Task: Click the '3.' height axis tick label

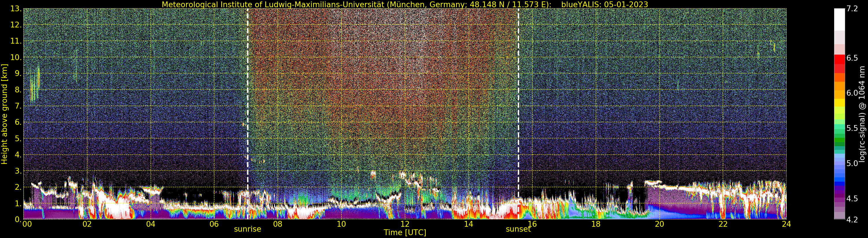Action: 18,171
